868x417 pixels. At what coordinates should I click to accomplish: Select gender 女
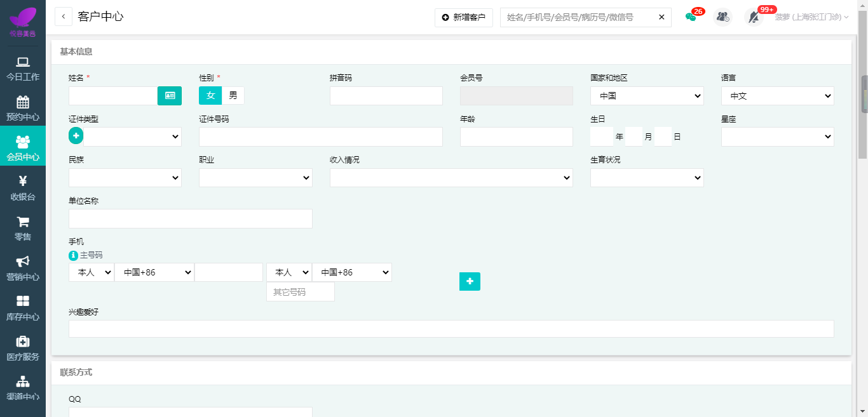tap(210, 95)
